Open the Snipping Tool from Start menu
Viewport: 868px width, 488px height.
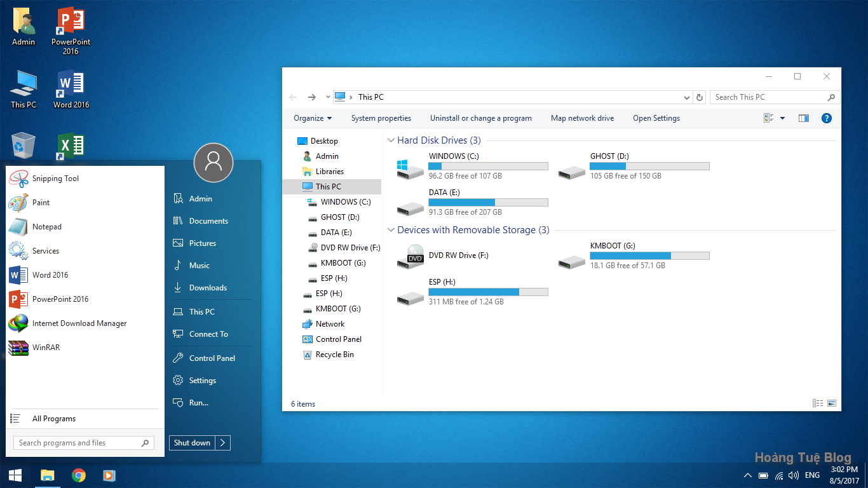(54, 179)
